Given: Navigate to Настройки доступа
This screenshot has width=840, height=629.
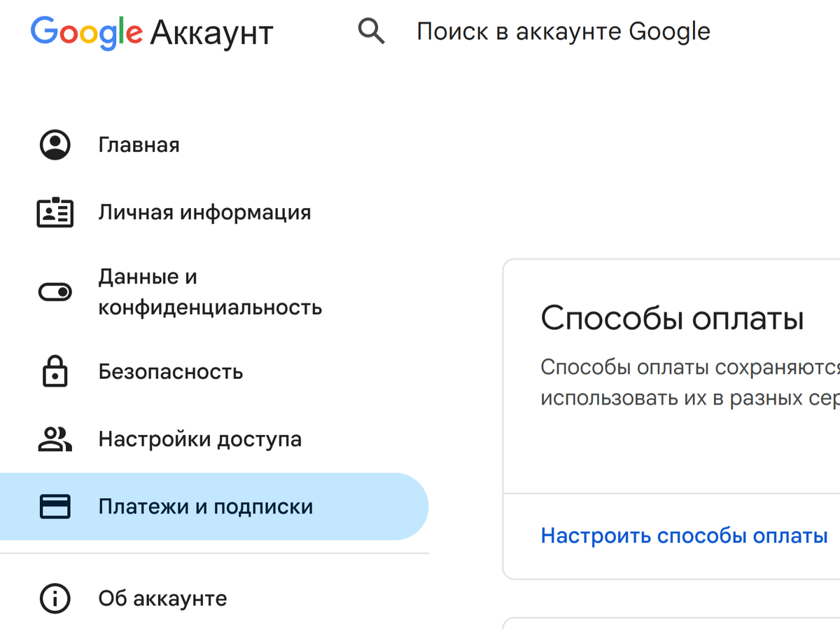Looking at the screenshot, I should 199,439.
